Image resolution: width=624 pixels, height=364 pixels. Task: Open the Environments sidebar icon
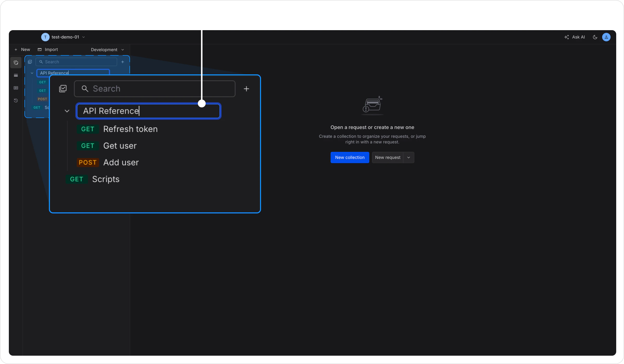[x=16, y=75]
